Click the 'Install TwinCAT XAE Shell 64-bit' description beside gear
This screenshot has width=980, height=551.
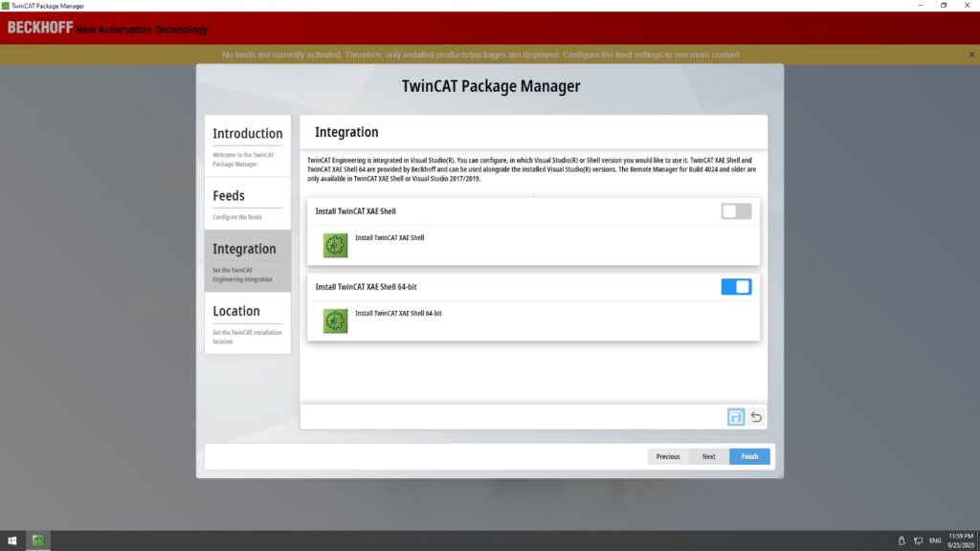(398, 313)
